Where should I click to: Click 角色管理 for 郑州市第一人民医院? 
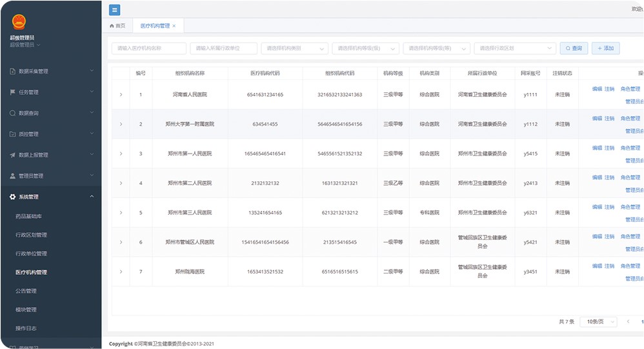pos(630,148)
